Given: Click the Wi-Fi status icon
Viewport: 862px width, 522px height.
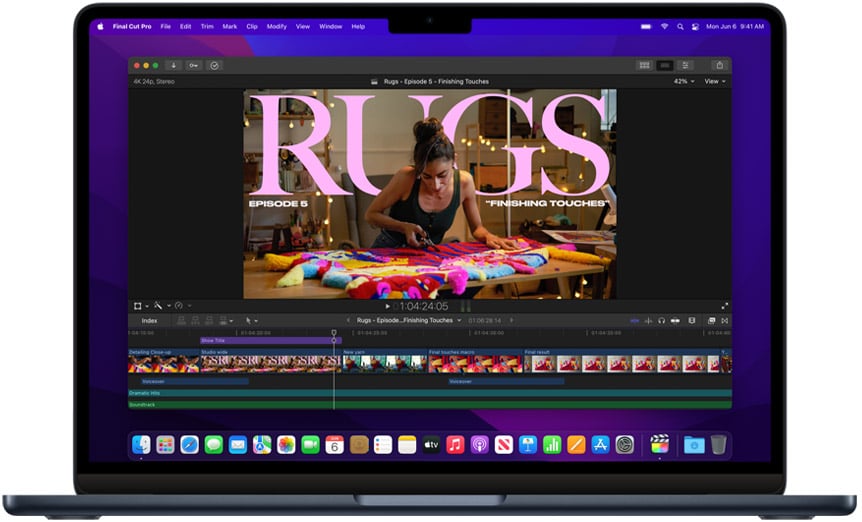Looking at the screenshot, I should pyautogui.click(x=665, y=26).
